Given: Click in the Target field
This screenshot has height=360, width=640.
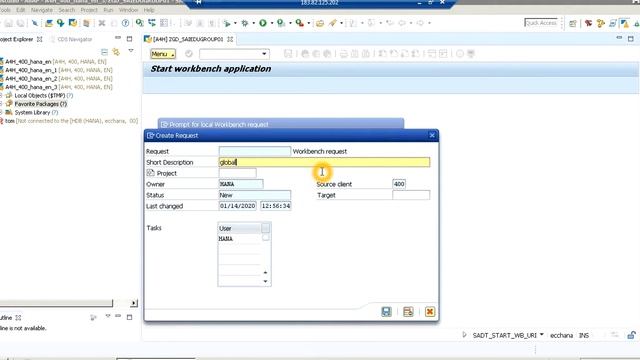Looking at the screenshot, I should click(x=411, y=195).
